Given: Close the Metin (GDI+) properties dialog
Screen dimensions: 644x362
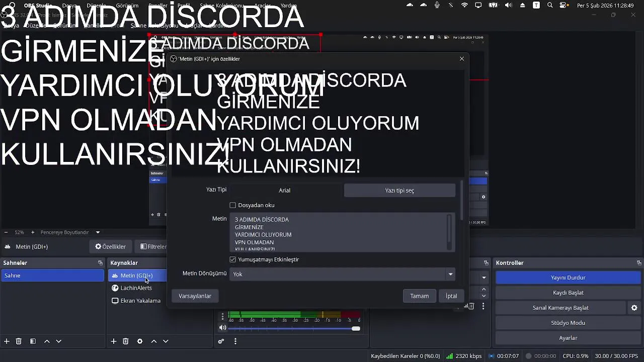Looking at the screenshot, I should [x=462, y=59].
